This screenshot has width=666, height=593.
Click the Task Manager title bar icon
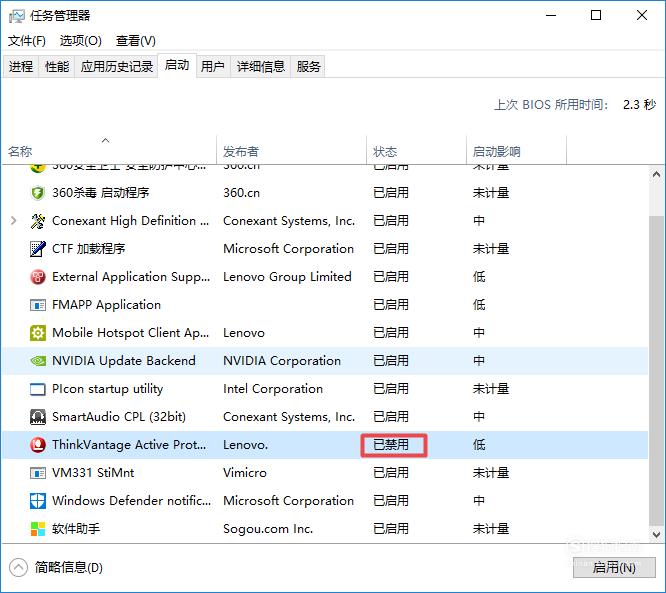click(17, 16)
